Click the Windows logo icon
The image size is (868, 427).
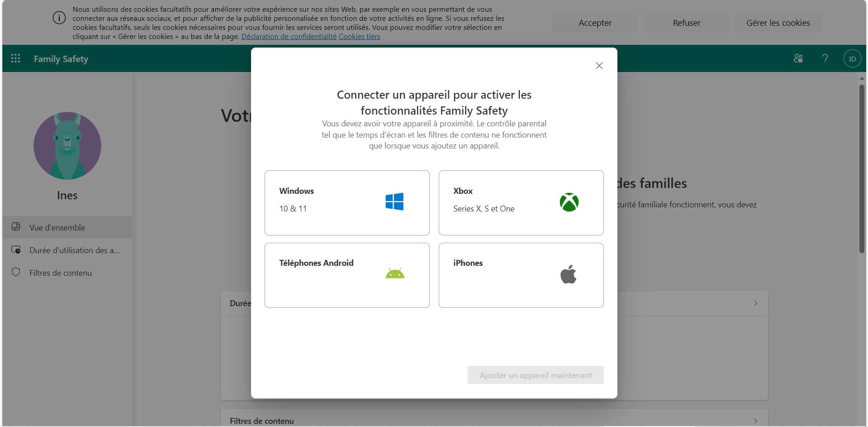pos(394,202)
